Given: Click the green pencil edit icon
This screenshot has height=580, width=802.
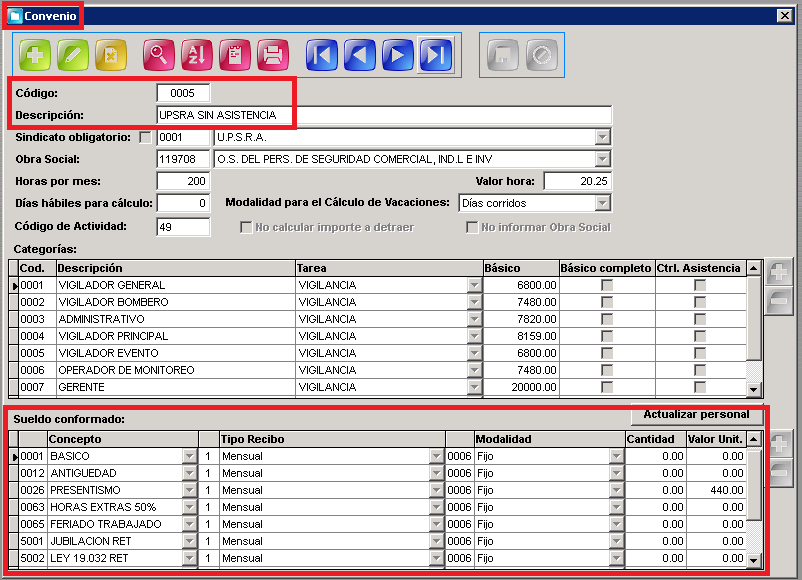Looking at the screenshot, I should pyautogui.click(x=73, y=55).
